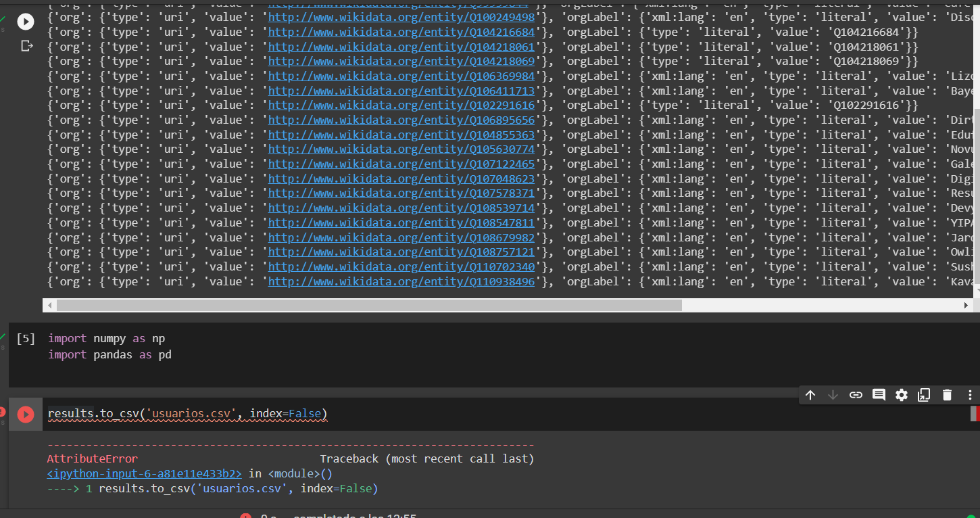This screenshot has width=980, height=518.
Task: Open the Wikidata entity Q104218069 link
Action: click(x=401, y=61)
